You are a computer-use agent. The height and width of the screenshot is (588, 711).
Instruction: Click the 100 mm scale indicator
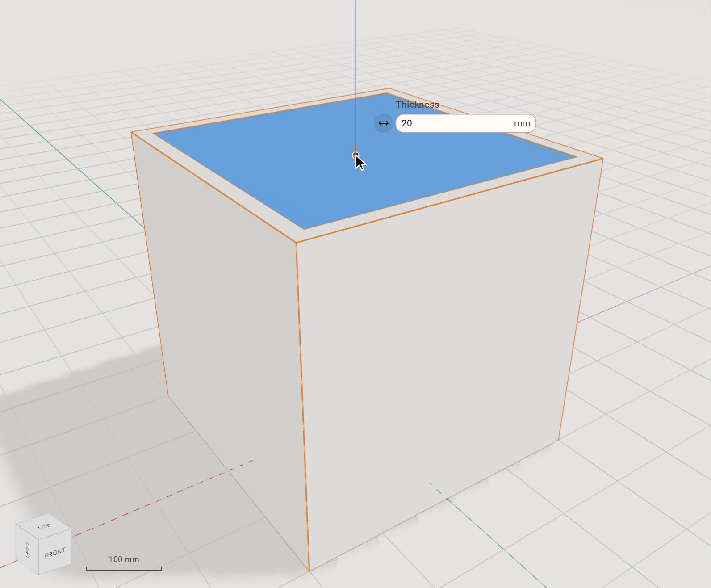(x=124, y=563)
